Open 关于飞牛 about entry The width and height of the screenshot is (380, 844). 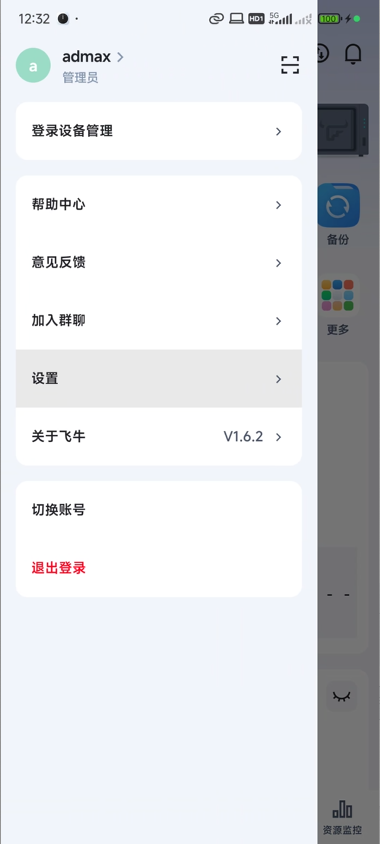pyautogui.click(x=159, y=437)
